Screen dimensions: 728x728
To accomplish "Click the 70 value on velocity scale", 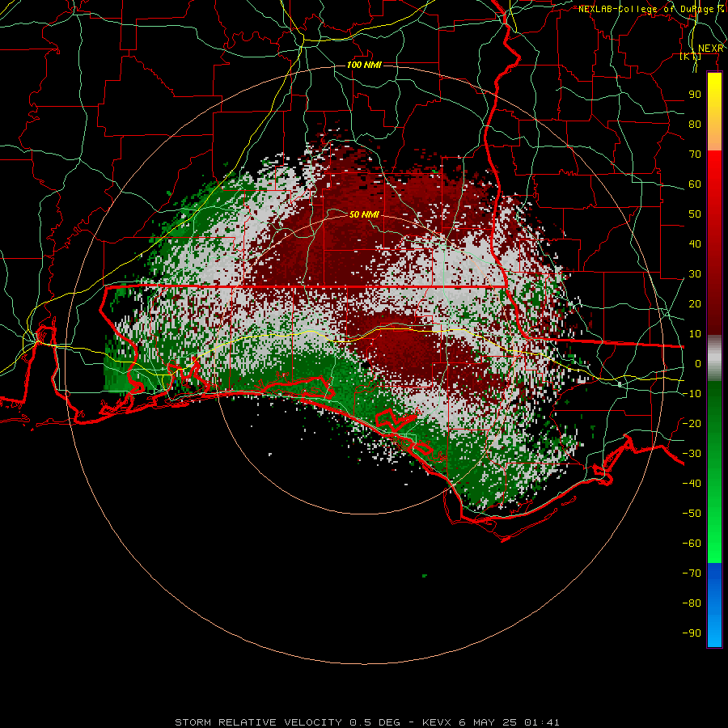I will tap(695, 154).
